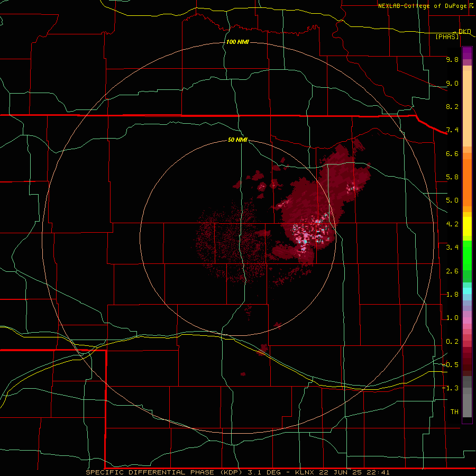Click the 2.6 legend value
This screenshot has width=476, height=476.
(452, 271)
